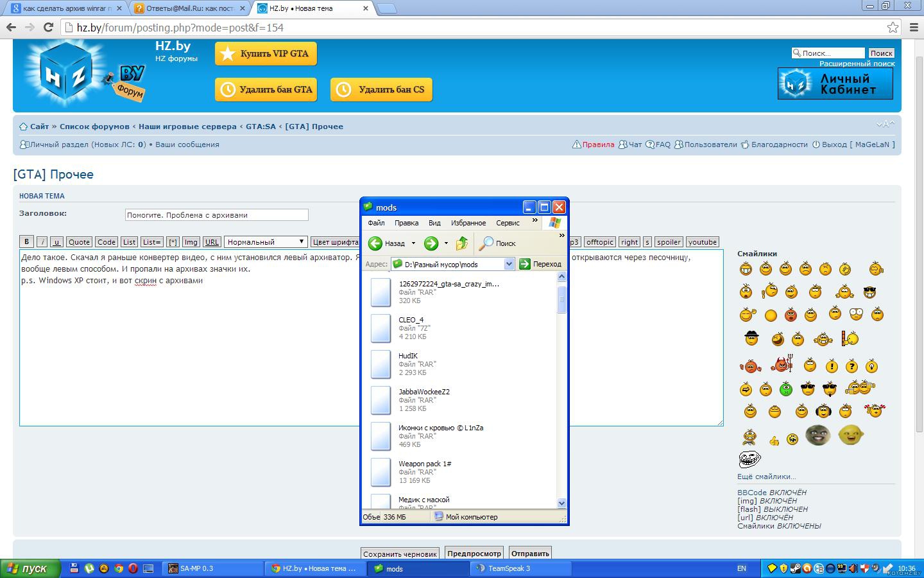924x578 pixels.
Task: Click the bold B formatting button
Action: 26,242
